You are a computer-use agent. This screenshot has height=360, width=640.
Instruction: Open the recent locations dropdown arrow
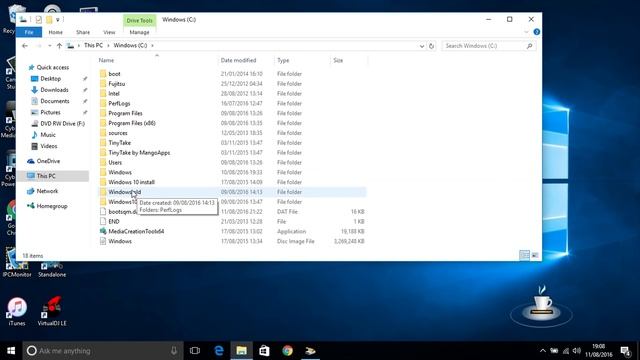coord(49,46)
